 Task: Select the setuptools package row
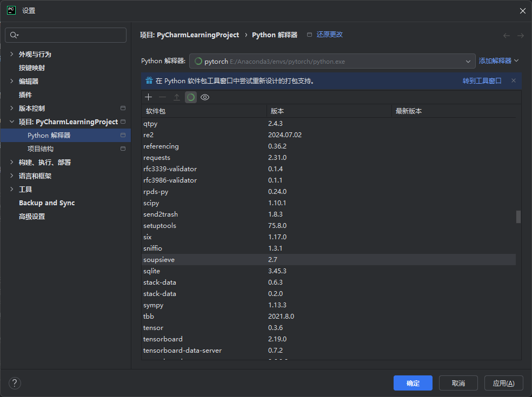click(328, 226)
